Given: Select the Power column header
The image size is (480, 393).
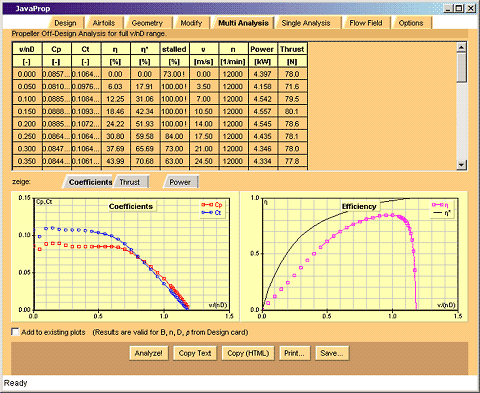Looking at the screenshot, I should pos(262,49).
